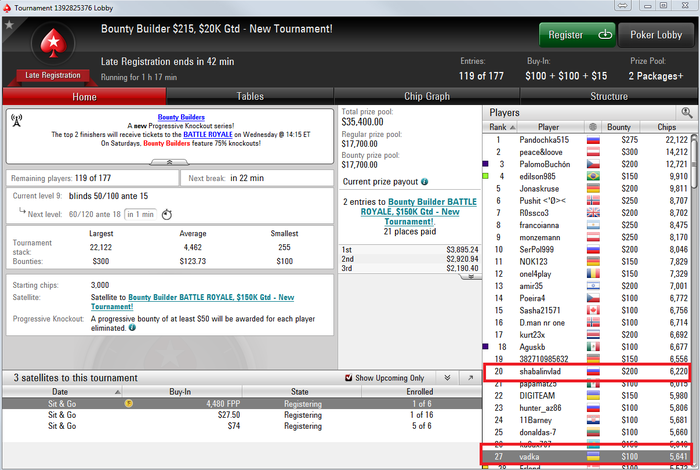Open the Bounty Builders link
700x470 pixels.
click(x=181, y=117)
